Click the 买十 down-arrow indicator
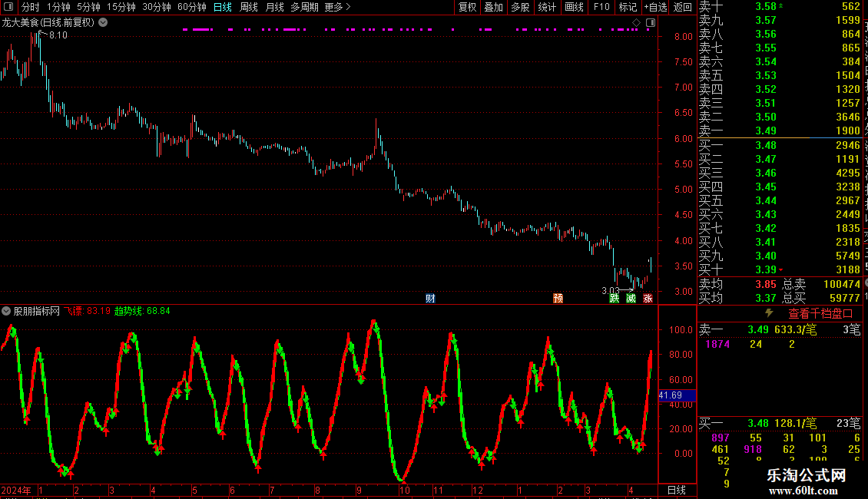The image size is (868, 499). (780, 270)
